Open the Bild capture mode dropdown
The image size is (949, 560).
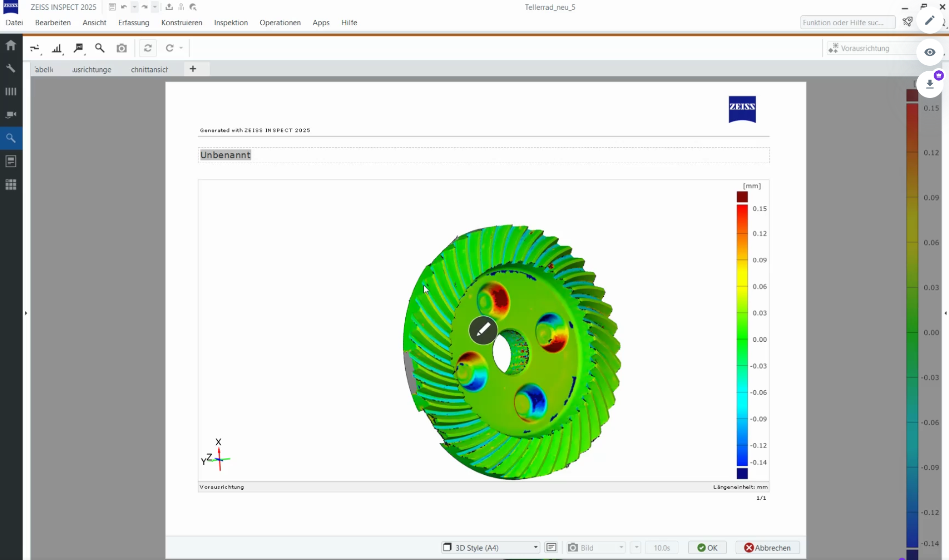click(x=596, y=548)
